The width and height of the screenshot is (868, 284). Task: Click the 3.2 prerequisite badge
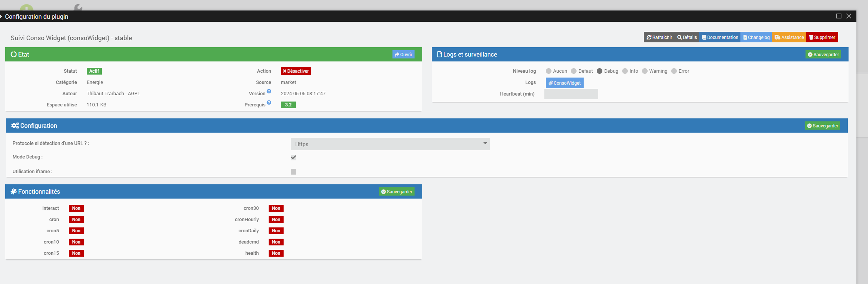point(288,105)
